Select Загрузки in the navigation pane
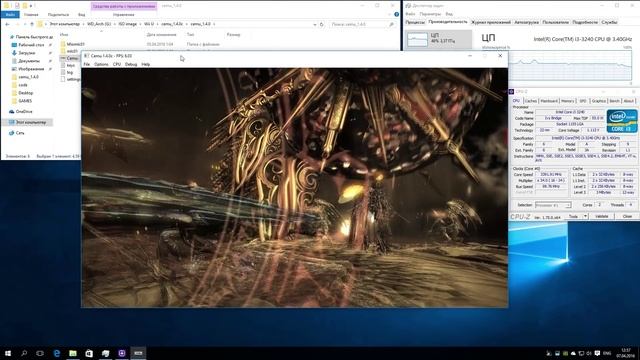 (27, 53)
